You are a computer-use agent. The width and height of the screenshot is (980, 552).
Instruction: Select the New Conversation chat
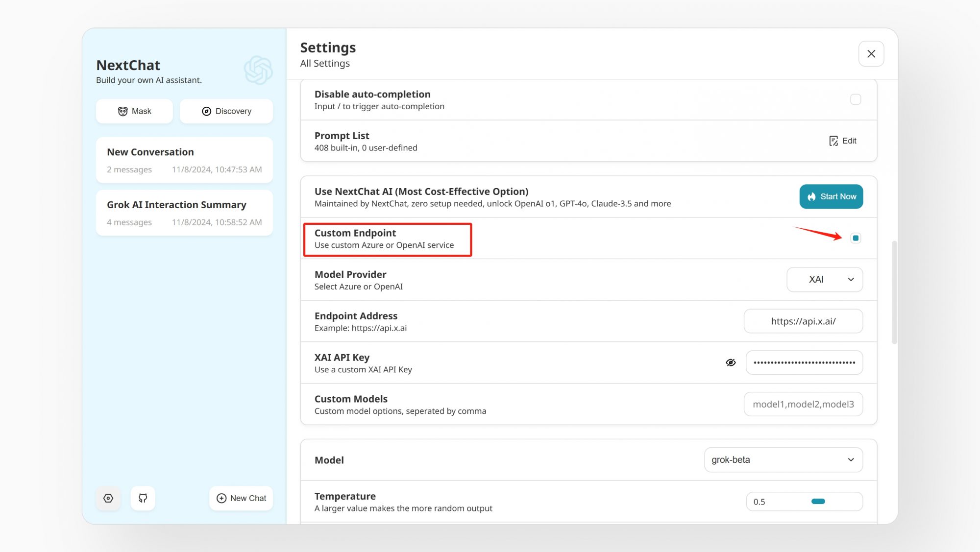(184, 160)
